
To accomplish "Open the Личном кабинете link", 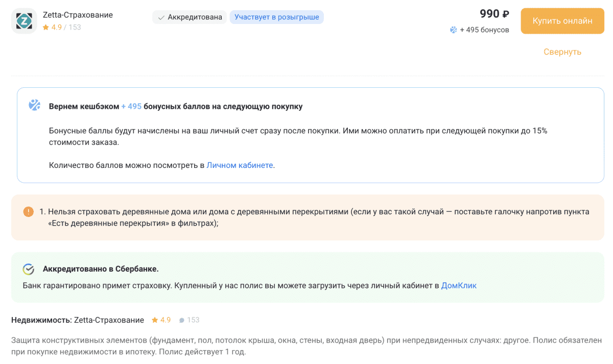I will pos(240,165).
